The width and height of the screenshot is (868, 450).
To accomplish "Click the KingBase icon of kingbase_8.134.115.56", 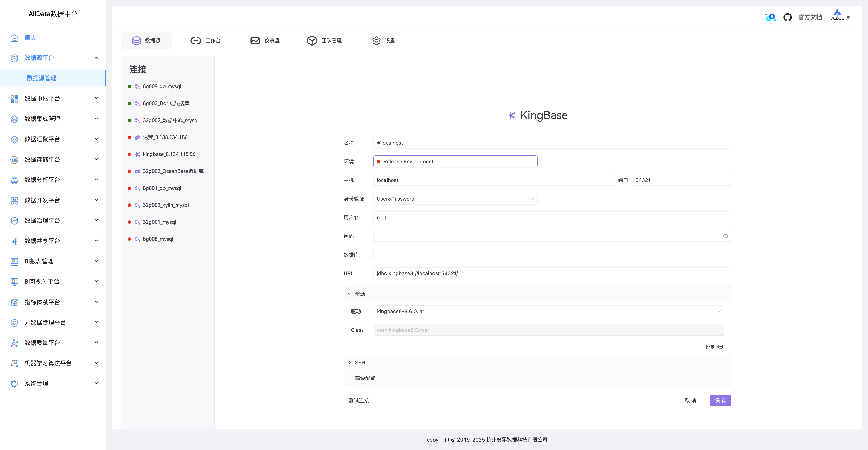I will click(137, 154).
